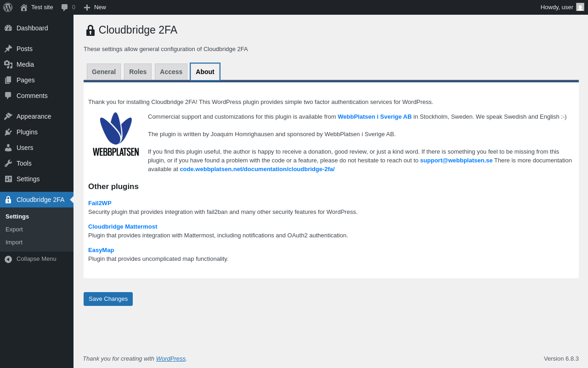Open the cloudbridge-2fa documentation link
This screenshot has width=588, height=368.
(257, 169)
